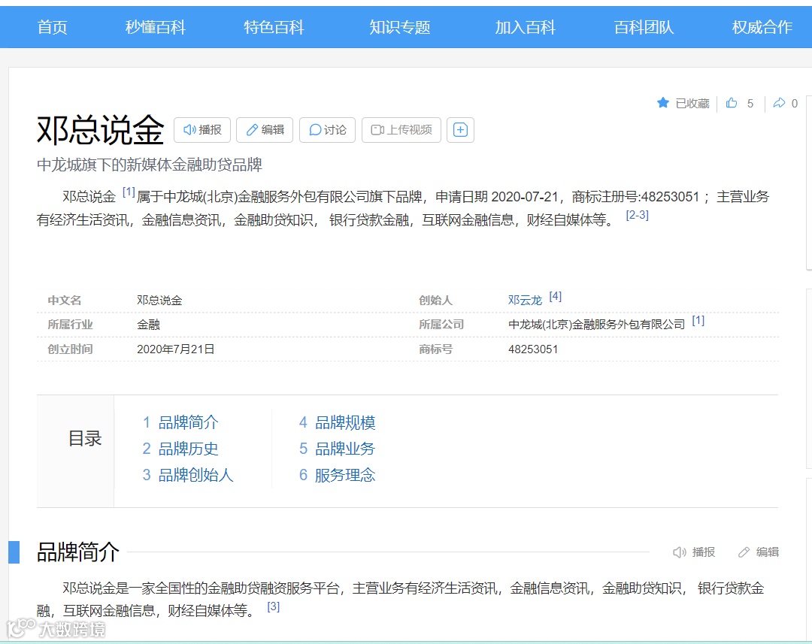Screen dimensions: 812x644
Task: Open 秒懂百科 in the navigation bar
Action: pos(156,27)
